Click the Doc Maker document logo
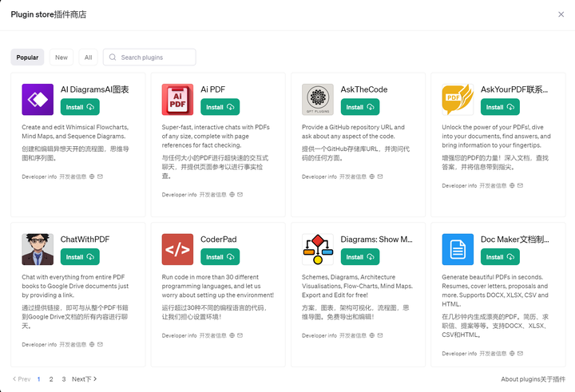575x392 pixels. pos(458,249)
